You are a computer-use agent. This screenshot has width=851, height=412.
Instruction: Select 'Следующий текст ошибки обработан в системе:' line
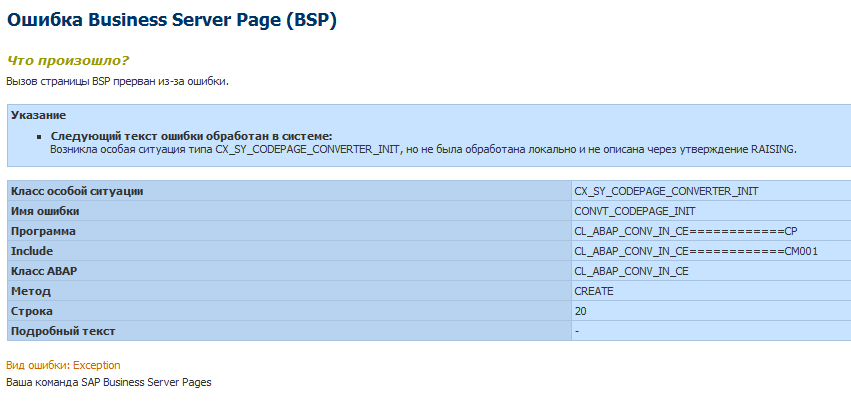click(191, 136)
